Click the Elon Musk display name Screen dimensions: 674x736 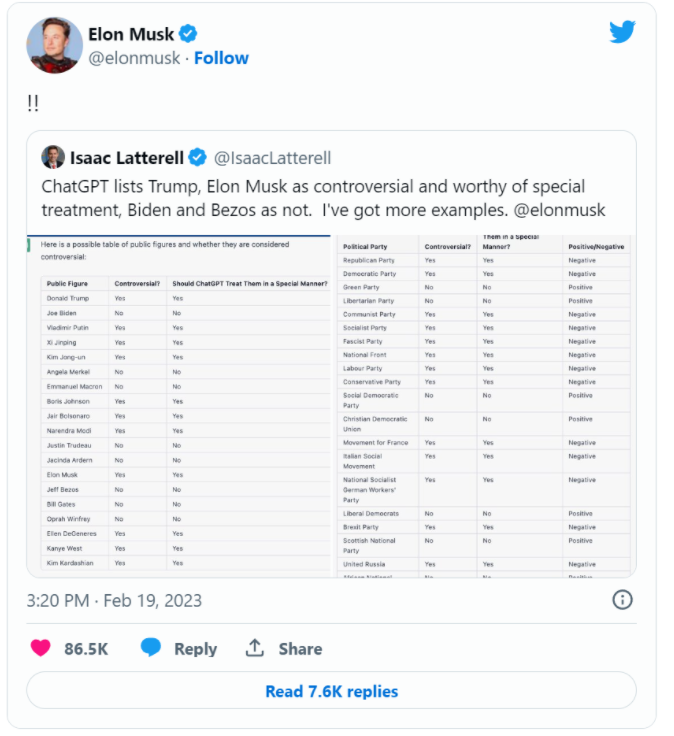(x=131, y=34)
